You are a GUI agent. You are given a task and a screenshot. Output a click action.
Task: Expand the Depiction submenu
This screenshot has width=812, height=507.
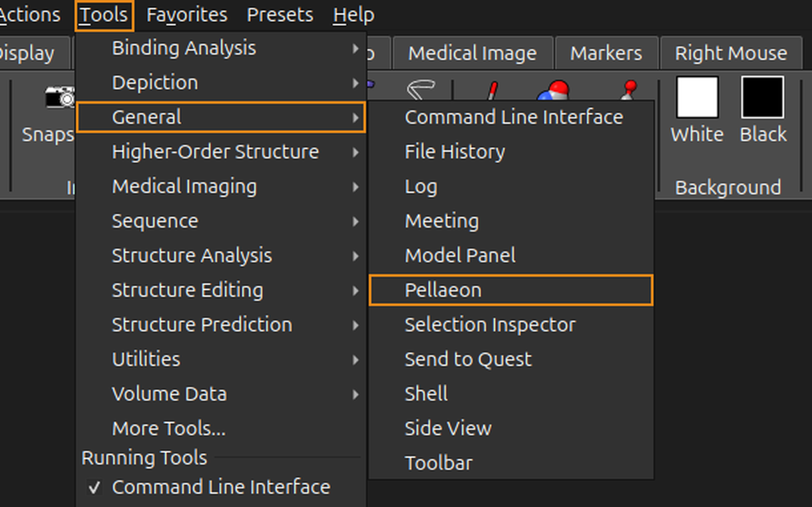pyautogui.click(x=221, y=83)
